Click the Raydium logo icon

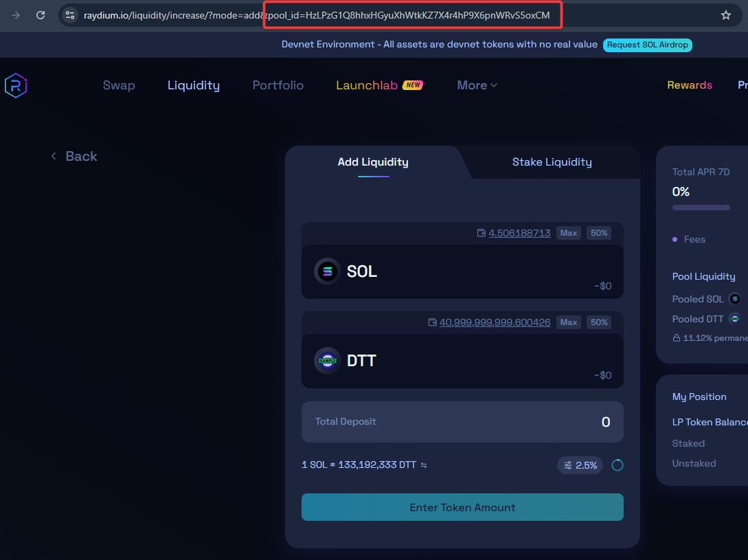coord(15,85)
